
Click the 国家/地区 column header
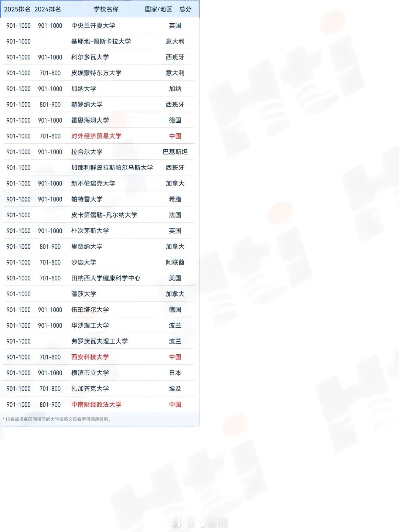[158, 9]
